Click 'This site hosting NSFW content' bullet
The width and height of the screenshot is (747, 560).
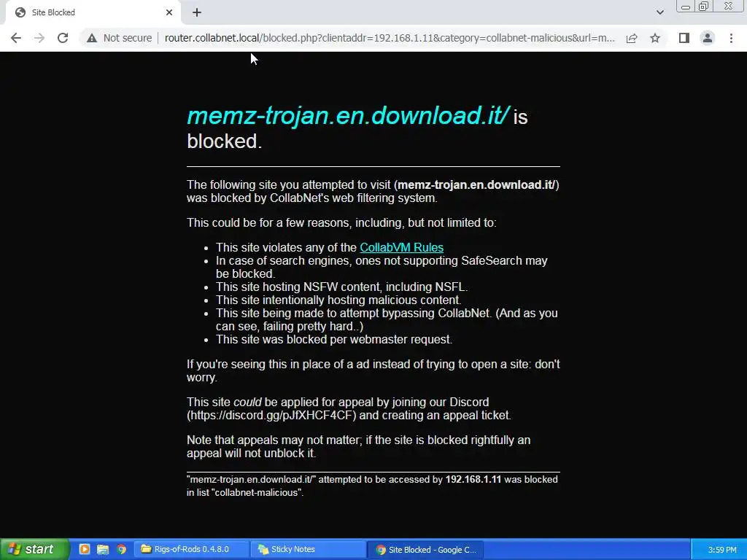(341, 287)
